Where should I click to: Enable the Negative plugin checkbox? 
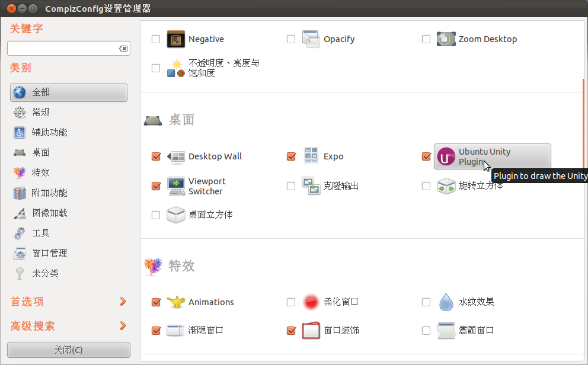pyautogui.click(x=156, y=39)
